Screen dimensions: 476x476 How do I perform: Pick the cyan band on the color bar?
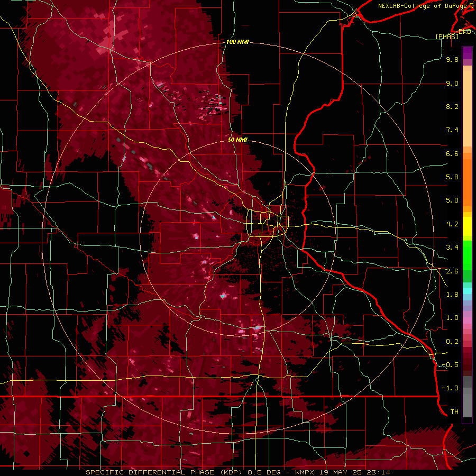tap(467, 291)
